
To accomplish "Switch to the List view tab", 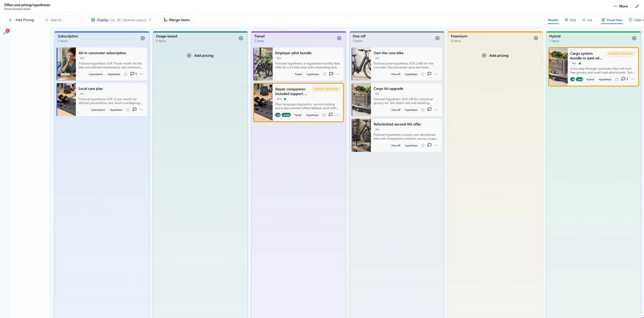I will click(x=587, y=20).
